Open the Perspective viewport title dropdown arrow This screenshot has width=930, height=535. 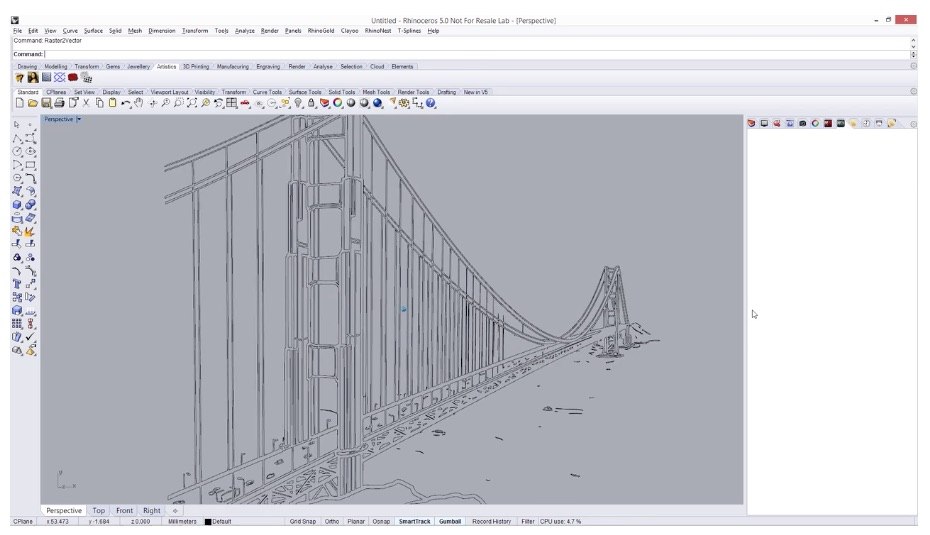tap(79, 119)
